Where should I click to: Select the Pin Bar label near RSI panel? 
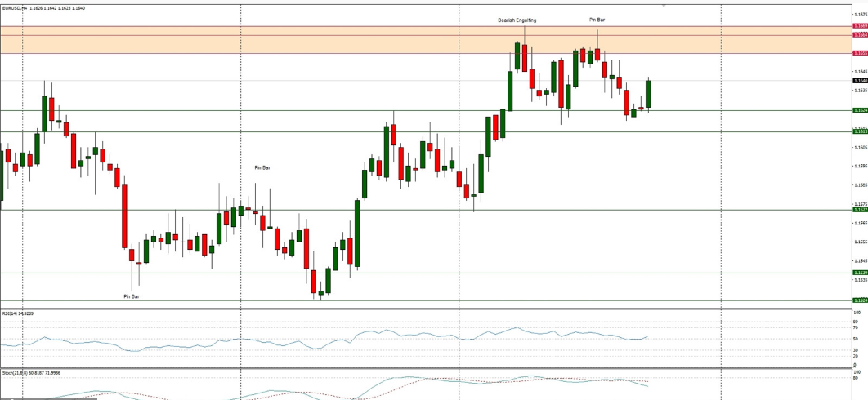coord(131,296)
